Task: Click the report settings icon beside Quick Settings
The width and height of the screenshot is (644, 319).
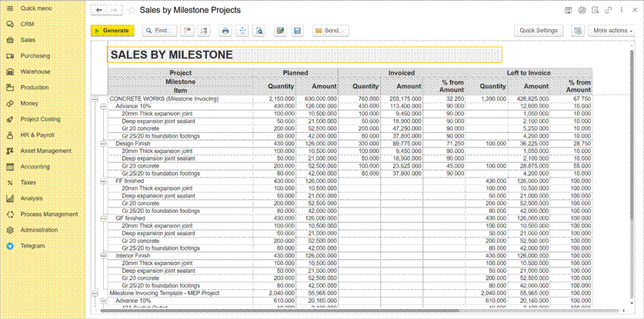Action: (577, 31)
